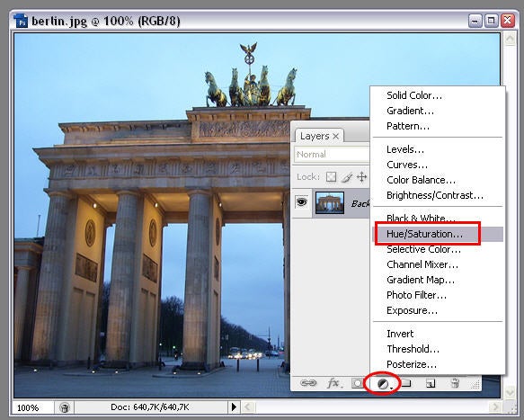524x420 pixels.
Task: Click the adjustment layer half-circle icon
Action: point(383,384)
